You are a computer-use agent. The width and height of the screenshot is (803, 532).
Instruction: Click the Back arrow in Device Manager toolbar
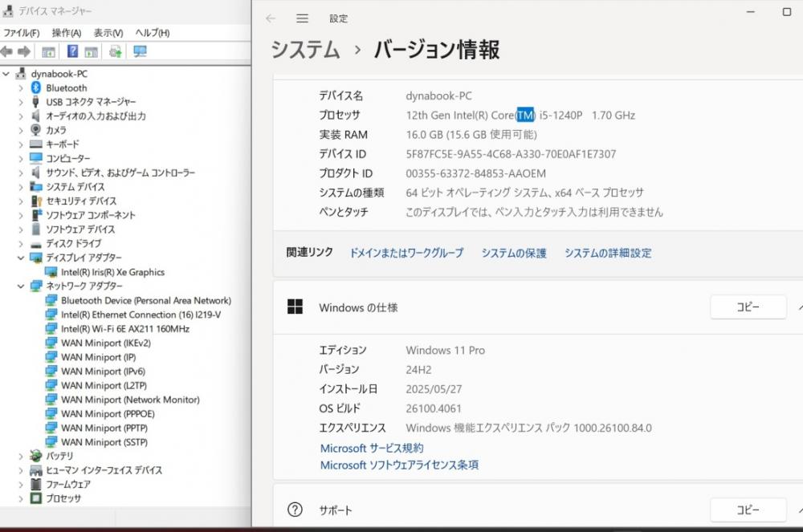tap(6, 51)
